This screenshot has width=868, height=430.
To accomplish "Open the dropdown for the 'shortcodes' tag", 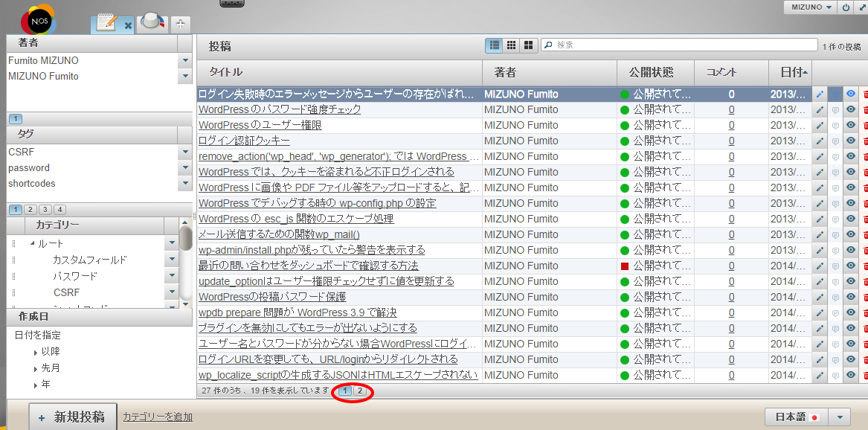I will (185, 183).
